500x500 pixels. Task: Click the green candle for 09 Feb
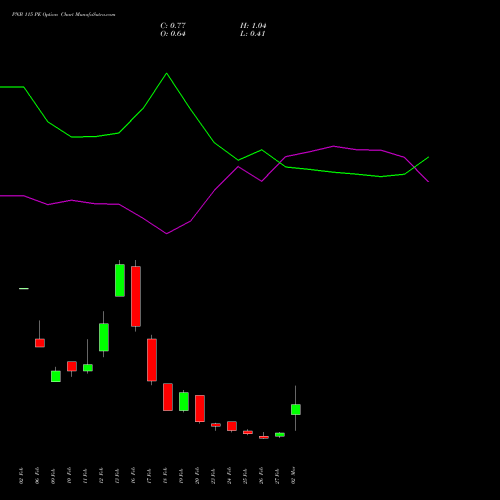[56, 376]
